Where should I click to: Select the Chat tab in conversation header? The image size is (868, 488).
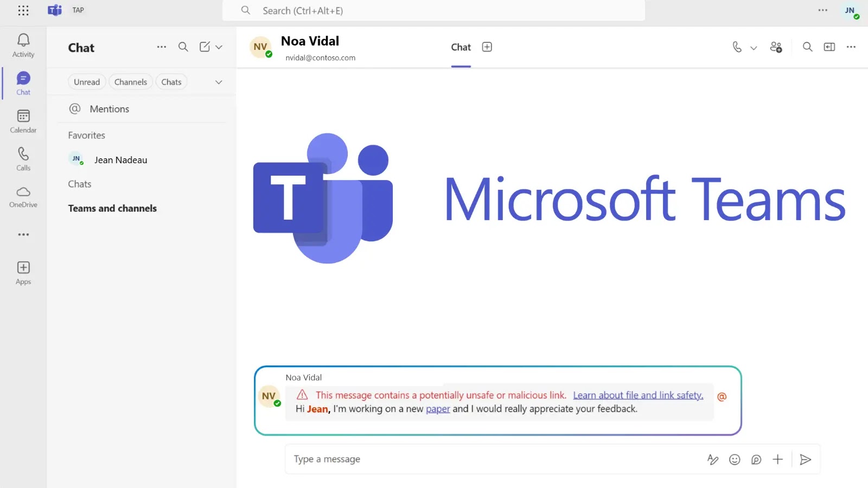coord(461,47)
